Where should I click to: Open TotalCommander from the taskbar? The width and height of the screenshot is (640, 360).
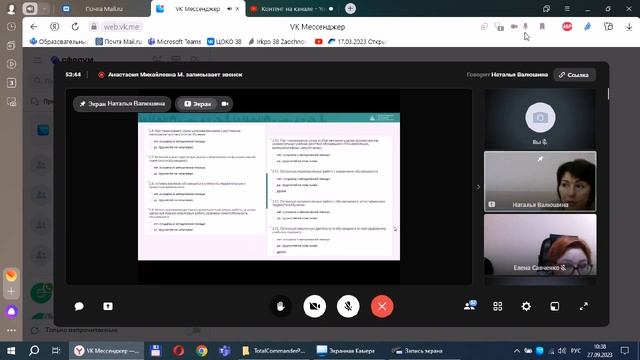tap(274, 351)
